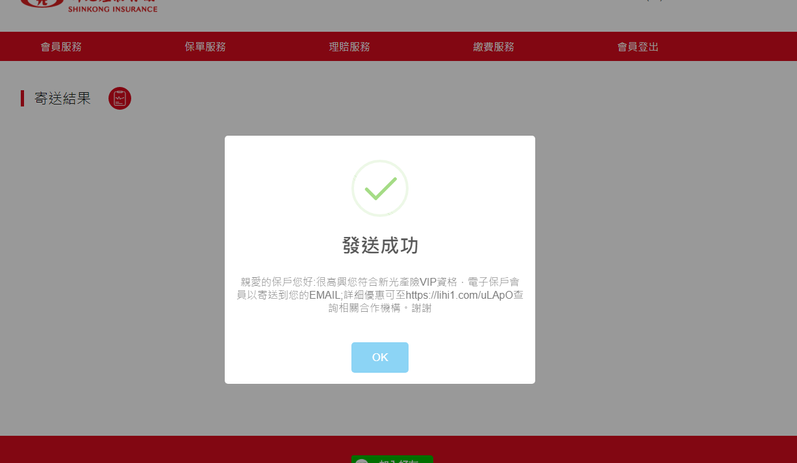The width and height of the screenshot is (797, 463).
Task: Click the green checkmark success icon
Action: point(381,189)
